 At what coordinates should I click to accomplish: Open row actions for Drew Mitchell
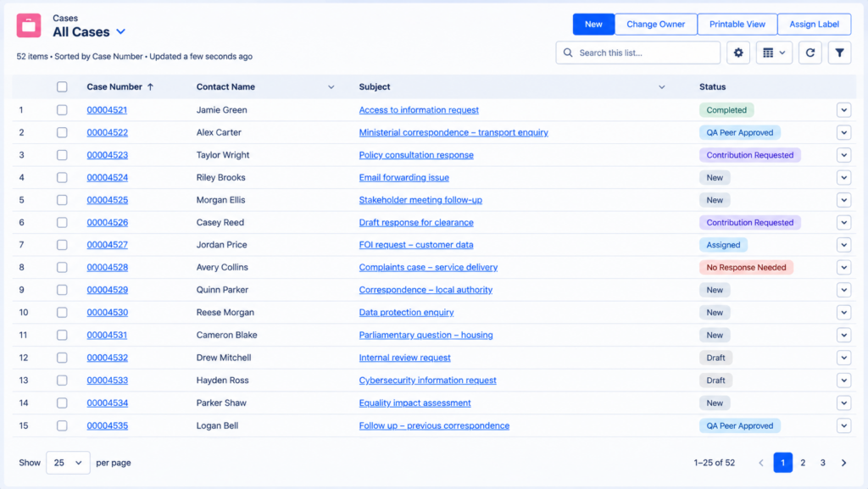(x=843, y=358)
